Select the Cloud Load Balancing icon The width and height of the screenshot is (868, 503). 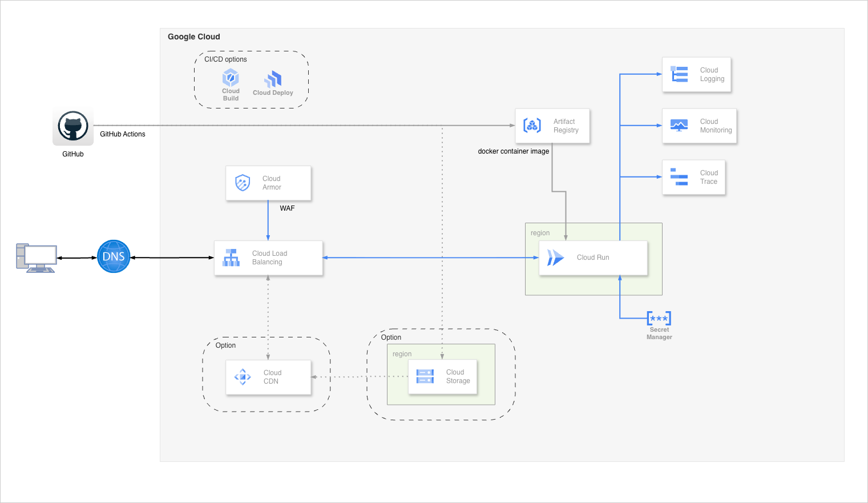231,257
